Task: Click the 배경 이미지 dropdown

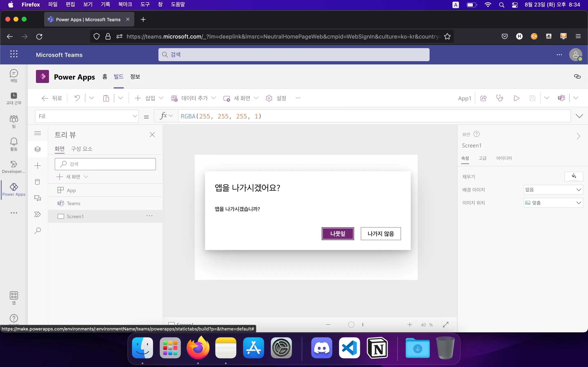Action: tap(553, 189)
